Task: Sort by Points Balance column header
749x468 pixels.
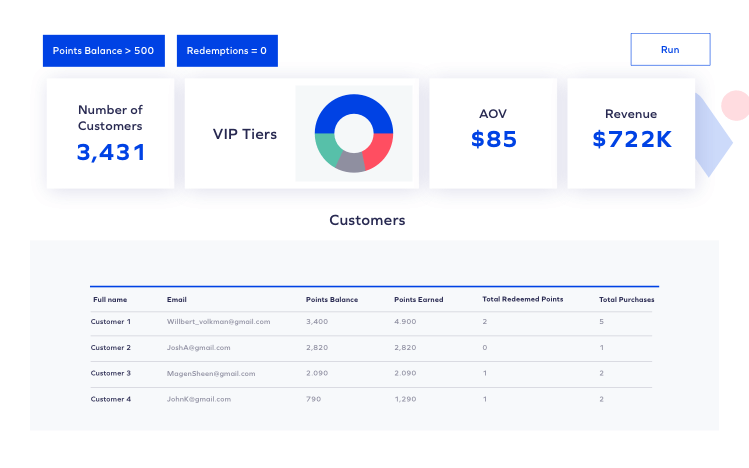Action: click(x=331, y=300)
